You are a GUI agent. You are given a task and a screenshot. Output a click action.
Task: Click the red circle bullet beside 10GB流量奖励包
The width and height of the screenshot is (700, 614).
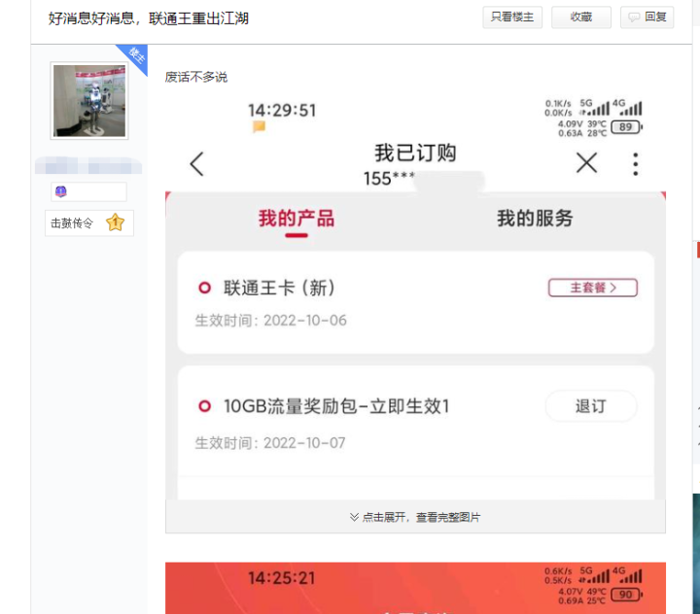[x=204, y=406]
